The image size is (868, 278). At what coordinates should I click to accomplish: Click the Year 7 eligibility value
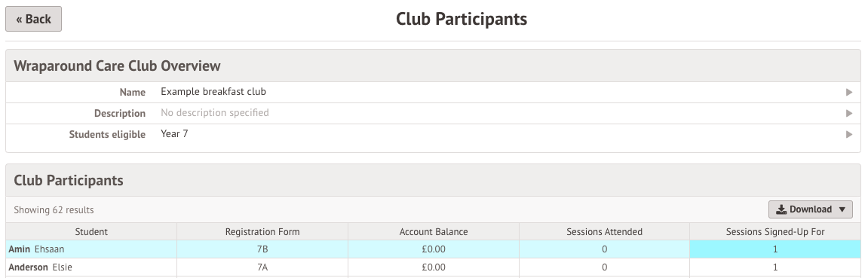(174, 134)
